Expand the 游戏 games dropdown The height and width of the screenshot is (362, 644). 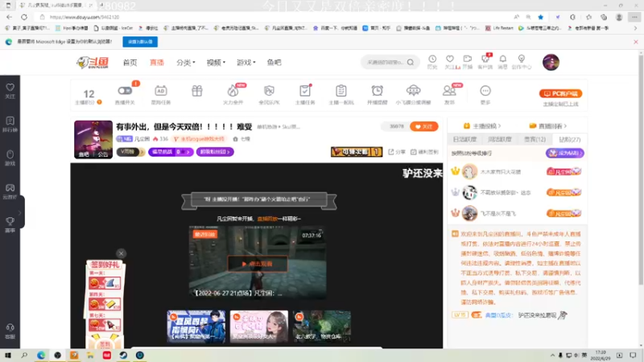tap(246, 63)
